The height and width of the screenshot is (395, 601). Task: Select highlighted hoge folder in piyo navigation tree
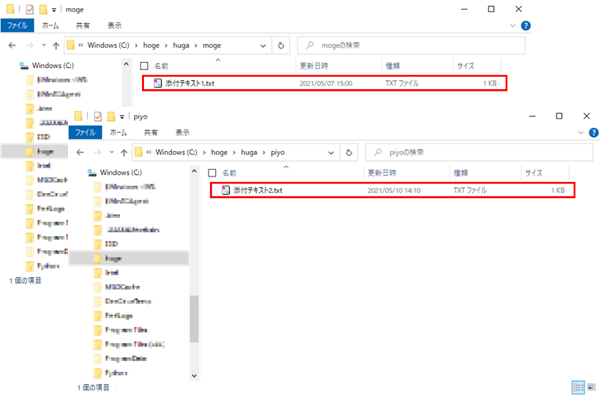[x=129, y=258]
